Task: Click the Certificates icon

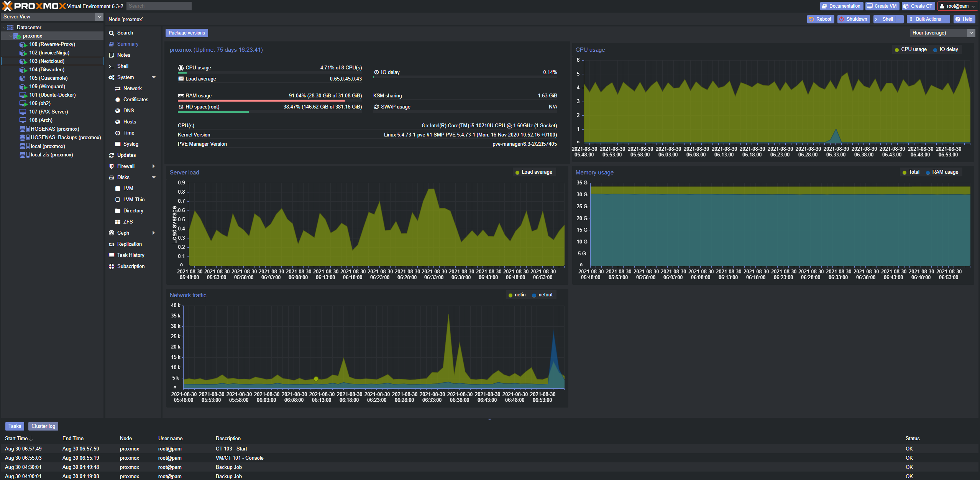Action: tap(118, 100)
